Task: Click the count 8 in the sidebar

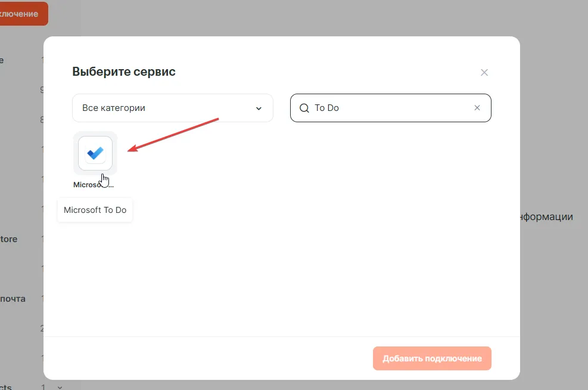Action: click(x=42, y=120)
